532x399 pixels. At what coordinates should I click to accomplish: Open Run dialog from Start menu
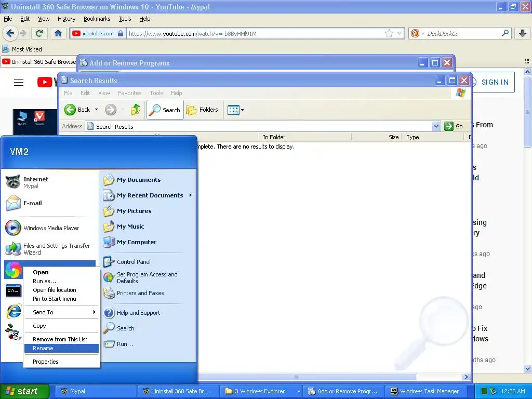pyautogui.click(x=148, y=344)
